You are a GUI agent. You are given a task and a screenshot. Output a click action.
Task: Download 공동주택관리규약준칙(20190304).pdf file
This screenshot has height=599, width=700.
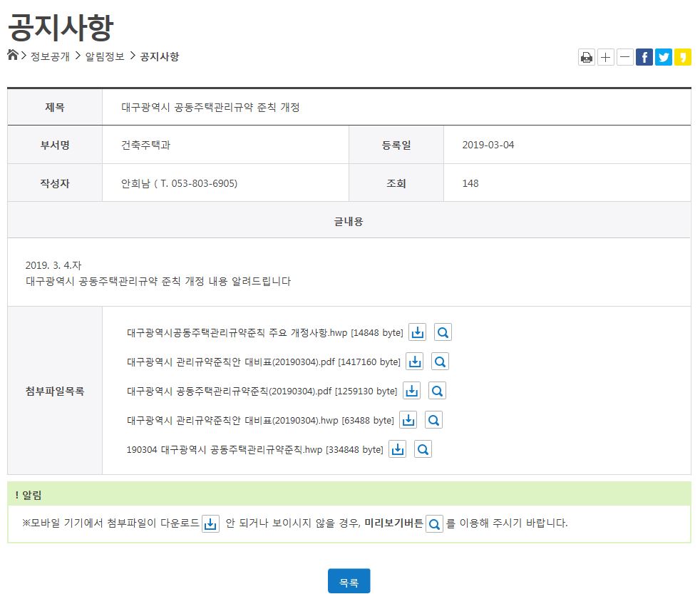point(411,391)
